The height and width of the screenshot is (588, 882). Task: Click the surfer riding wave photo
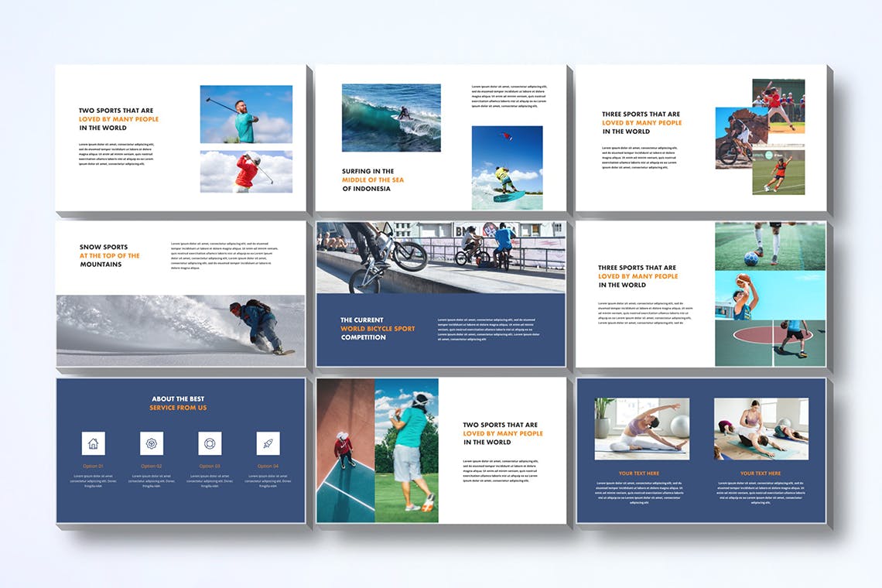(x=391, y=118)
